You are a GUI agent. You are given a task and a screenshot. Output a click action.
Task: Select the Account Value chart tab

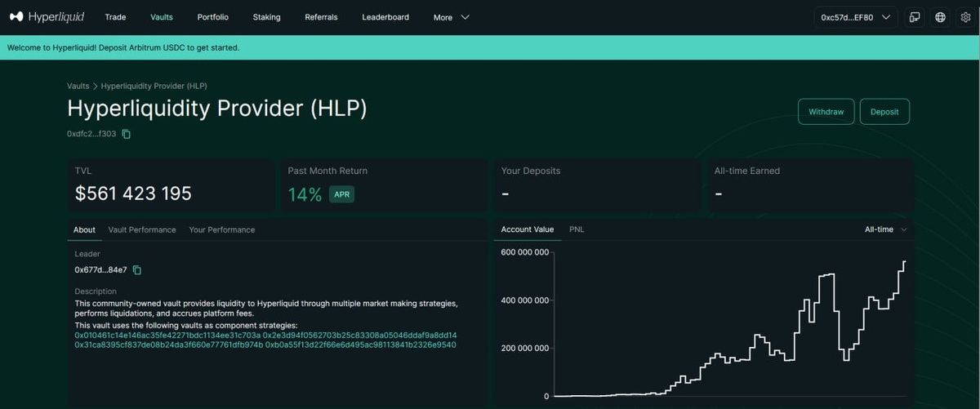coord(528,230)
